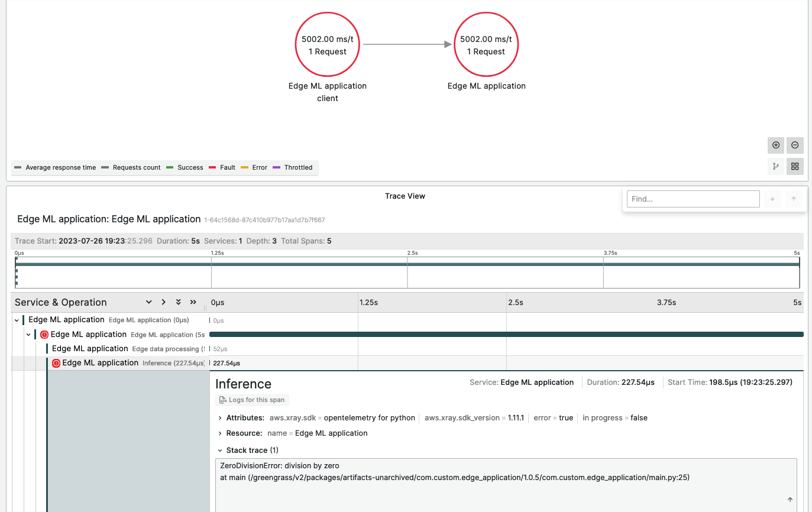This screenshot has width=812, height=512.
Task: Select the grid layout for the service map
Action: (x=795, y=166)
